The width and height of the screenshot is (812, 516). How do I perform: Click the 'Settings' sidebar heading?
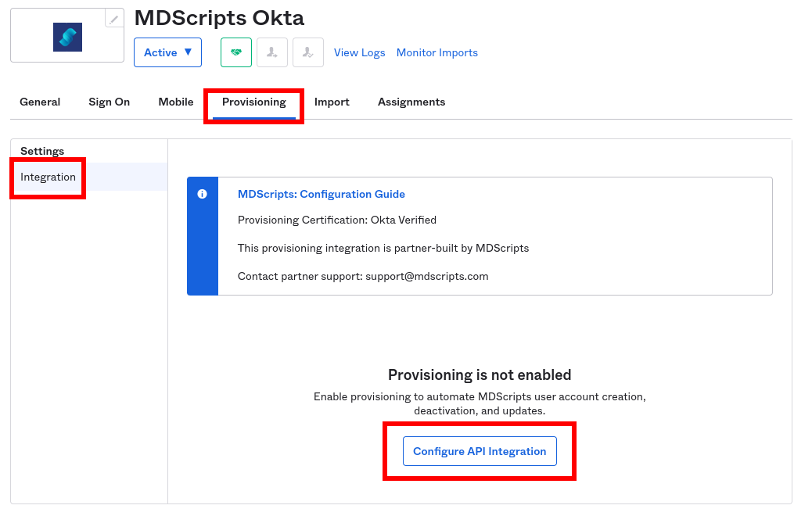point(42,151)
